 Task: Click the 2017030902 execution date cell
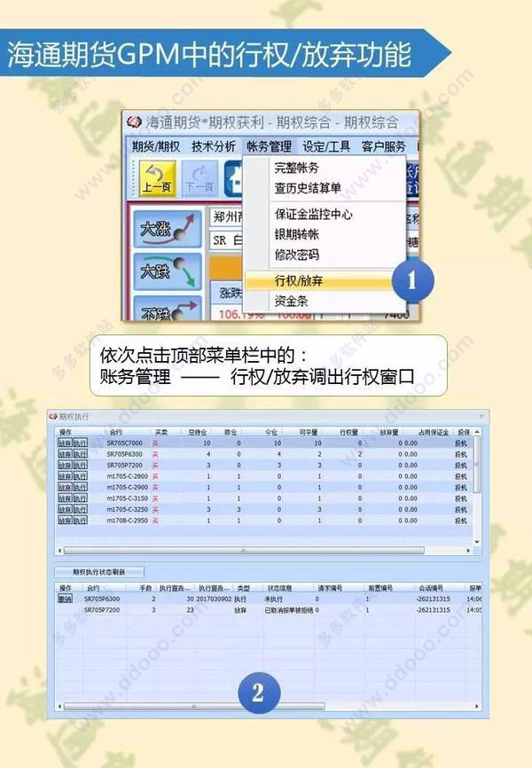(x=214, y=599)
